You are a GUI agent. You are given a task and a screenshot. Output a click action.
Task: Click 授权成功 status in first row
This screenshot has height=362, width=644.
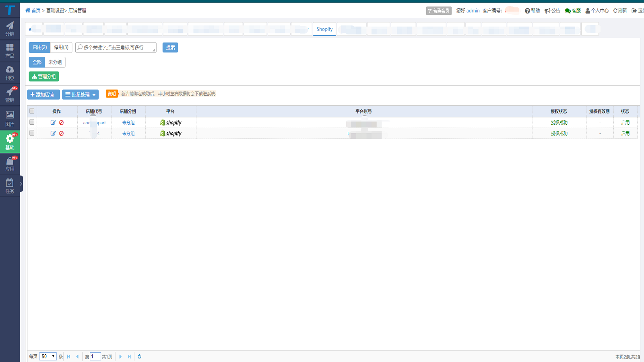point(559,123)
